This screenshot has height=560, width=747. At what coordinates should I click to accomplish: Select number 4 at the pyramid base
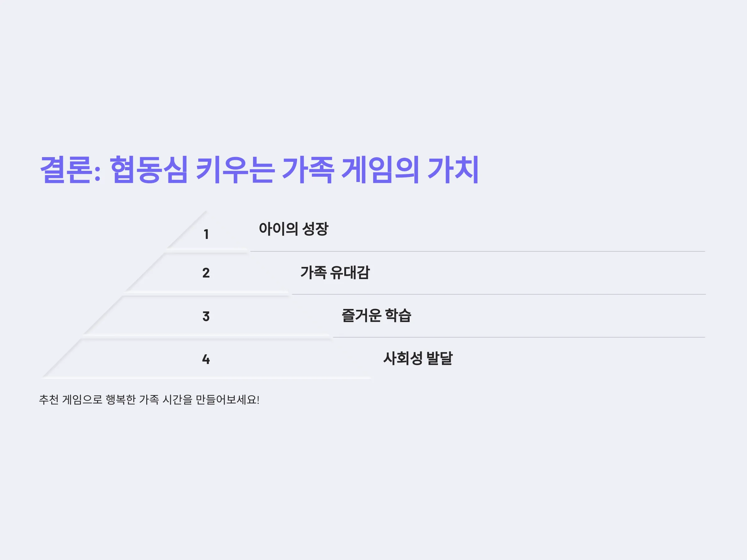206,359
